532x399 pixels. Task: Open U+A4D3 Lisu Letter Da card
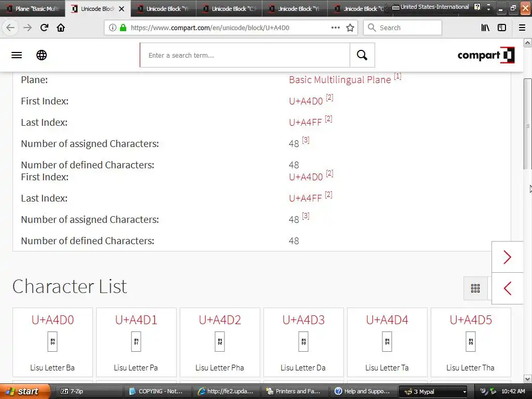(303, 342)
